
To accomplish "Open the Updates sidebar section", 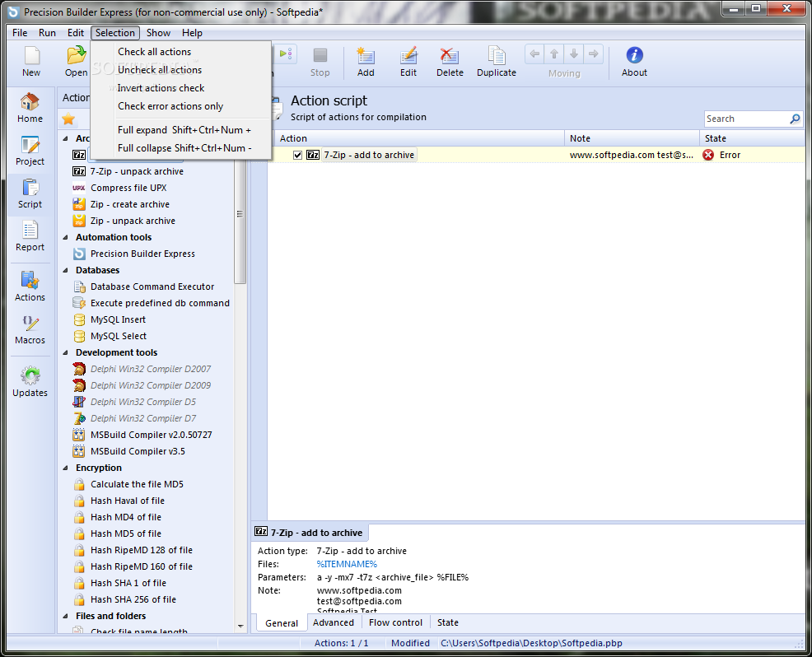I will click(30, 382).
